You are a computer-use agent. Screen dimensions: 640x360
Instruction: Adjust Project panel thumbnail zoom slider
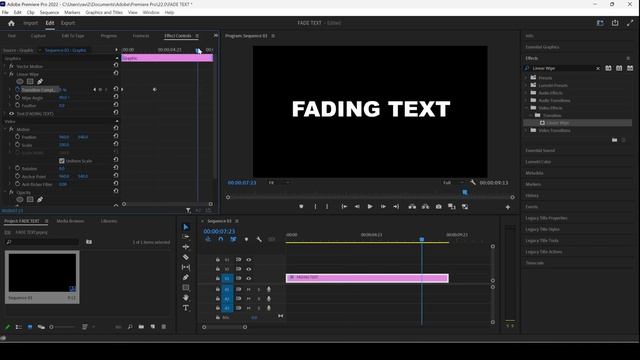tap(63, 327)
